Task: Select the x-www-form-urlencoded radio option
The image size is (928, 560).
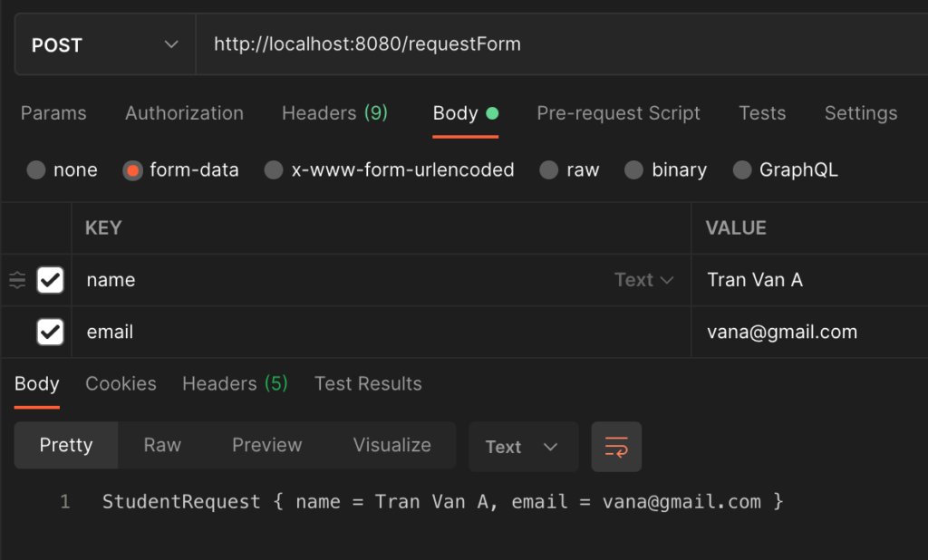Action: pos(274,169)
